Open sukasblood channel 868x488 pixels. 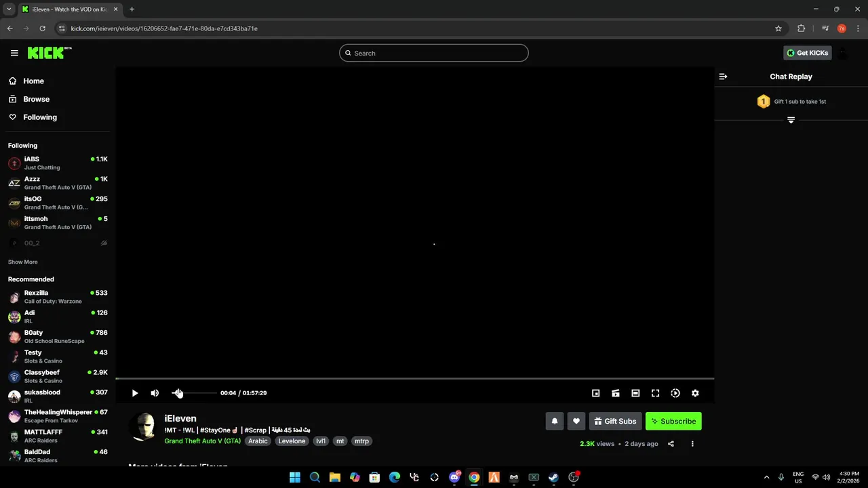coord(58,396)
